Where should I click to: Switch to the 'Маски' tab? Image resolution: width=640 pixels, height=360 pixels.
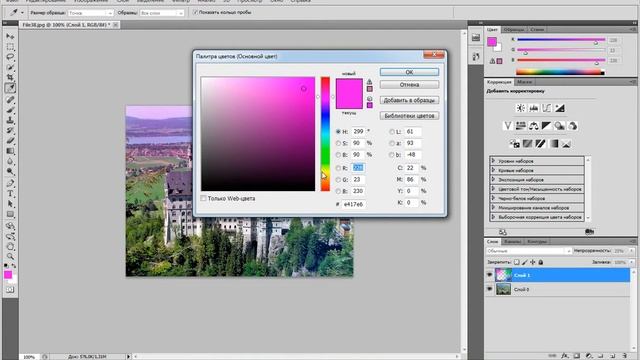[x=524, y=82]
